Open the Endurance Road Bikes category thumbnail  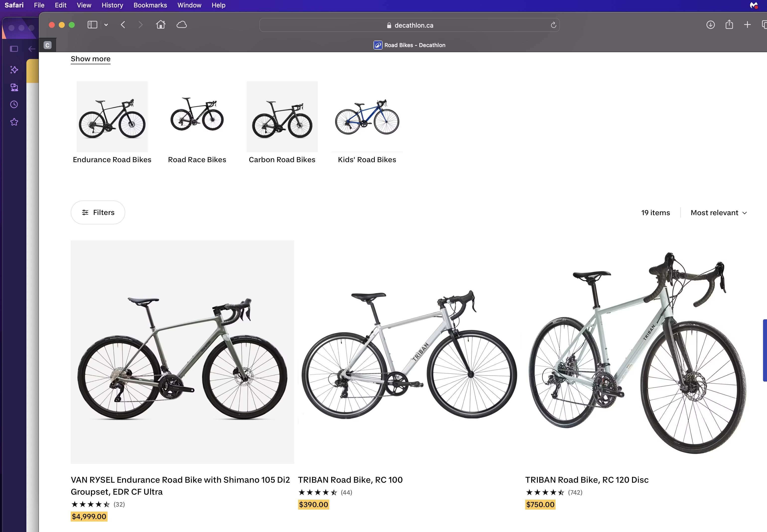point(112,117)
